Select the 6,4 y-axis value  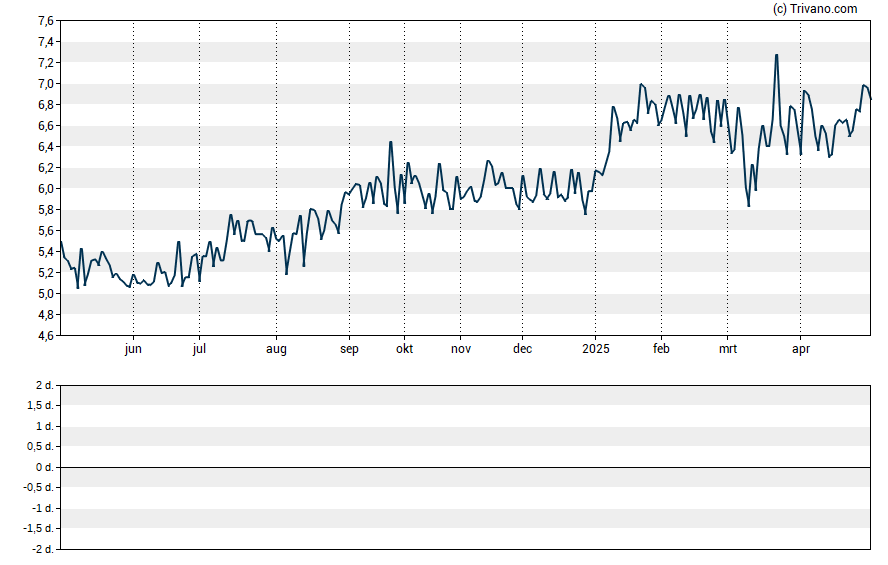click(45, 147)
